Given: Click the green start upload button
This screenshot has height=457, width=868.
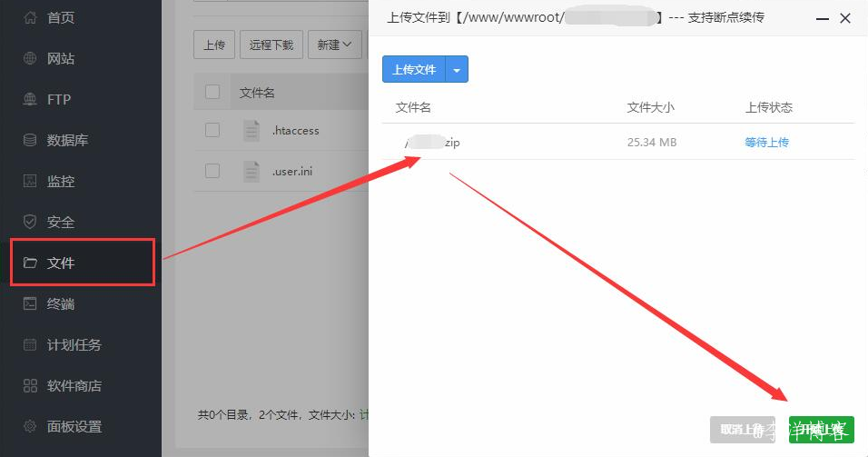Looking at the screenshot, I should pyautogui.click(x=821, y=430).
